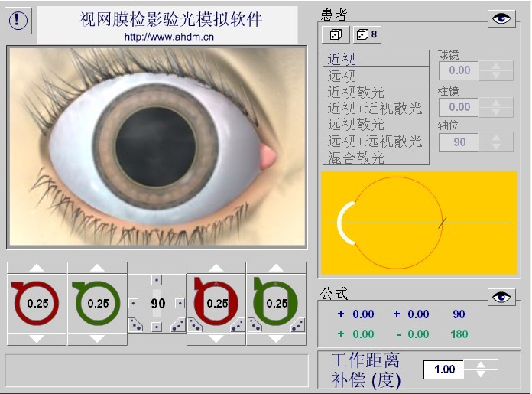Select the 远视散光 patient type
532x394 pixels.
[375, 124]
